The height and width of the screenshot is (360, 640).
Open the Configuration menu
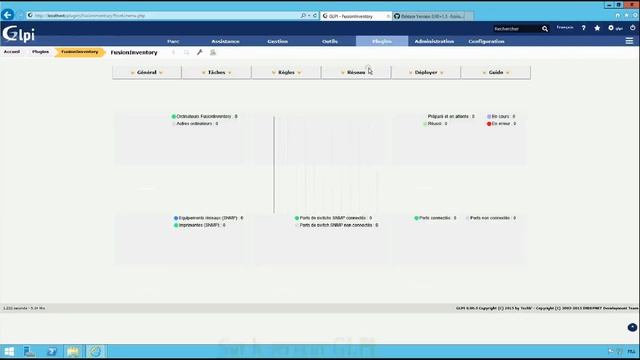(x=487, y=41)
